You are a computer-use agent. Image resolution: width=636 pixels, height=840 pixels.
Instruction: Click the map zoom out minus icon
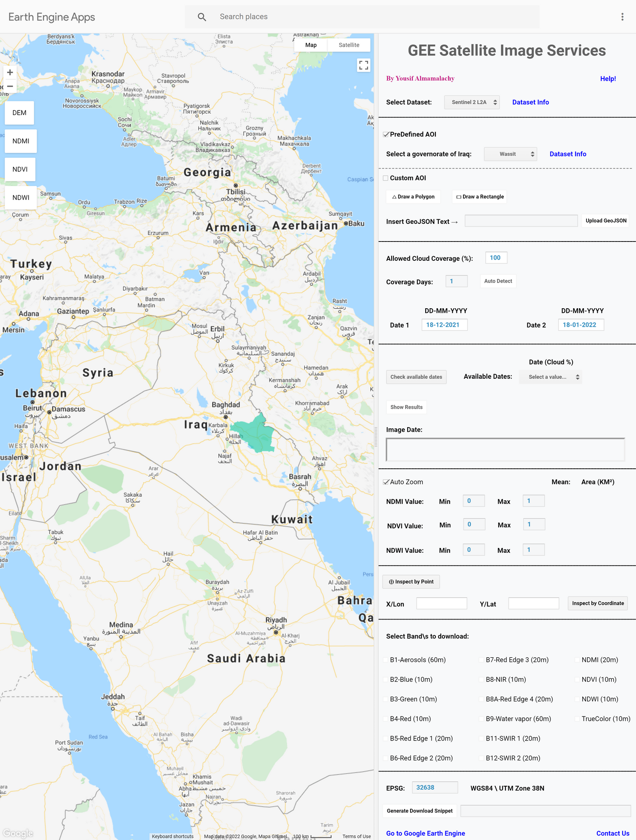click(x=10, y=87)
